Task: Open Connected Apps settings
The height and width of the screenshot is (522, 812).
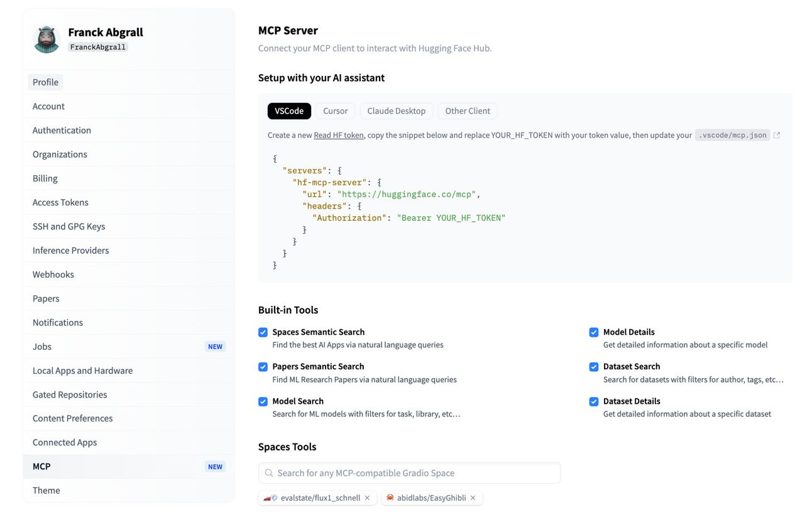Action: pos(129,442)
